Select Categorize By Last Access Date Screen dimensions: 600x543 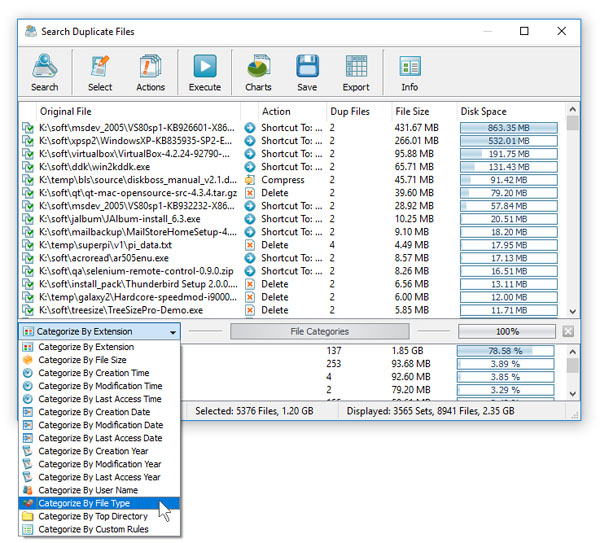click(x=99, y=438)
